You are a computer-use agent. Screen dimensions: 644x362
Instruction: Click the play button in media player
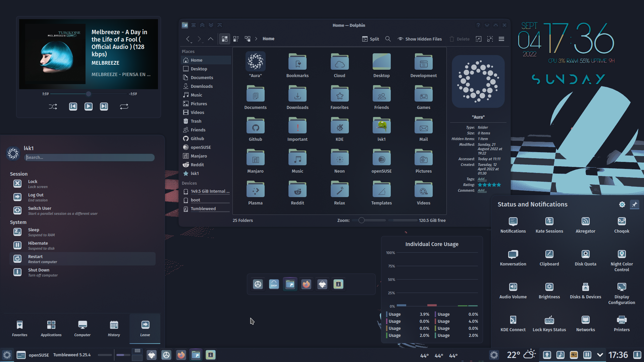pyautogui.click(x=89, y=107)
